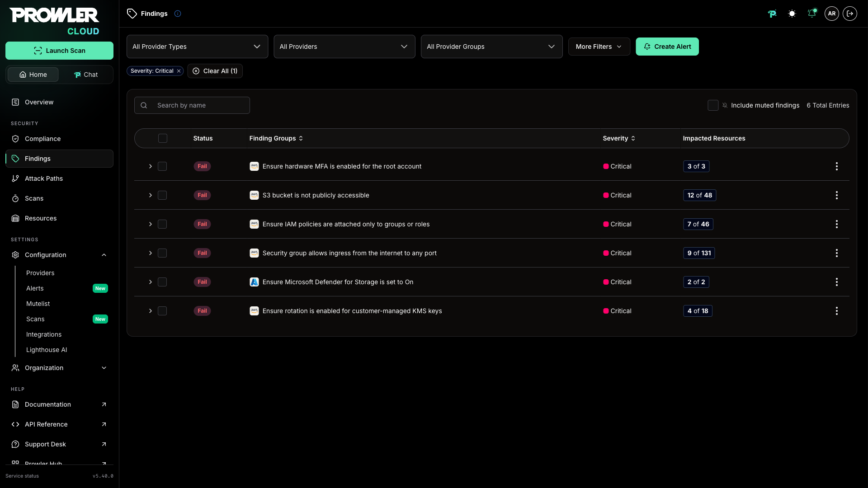Click Launch Scan button
This screenshot has height=488, width=868.
59,51
